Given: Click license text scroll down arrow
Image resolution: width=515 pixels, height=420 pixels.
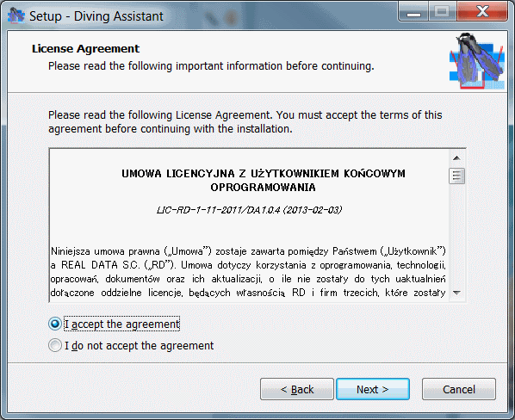Looking at the screenshot, I should pyautogui.click(x=456, y=293).
